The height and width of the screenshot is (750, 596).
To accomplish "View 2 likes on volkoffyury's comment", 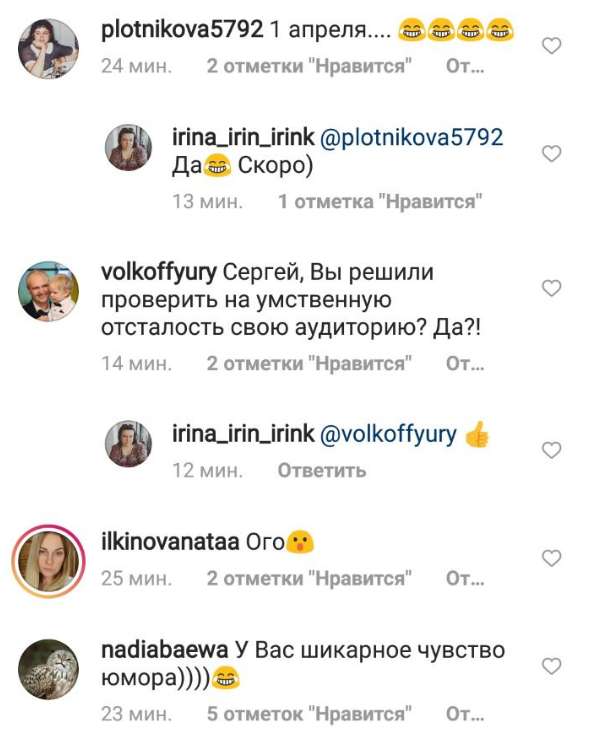I will coord(309,364).
